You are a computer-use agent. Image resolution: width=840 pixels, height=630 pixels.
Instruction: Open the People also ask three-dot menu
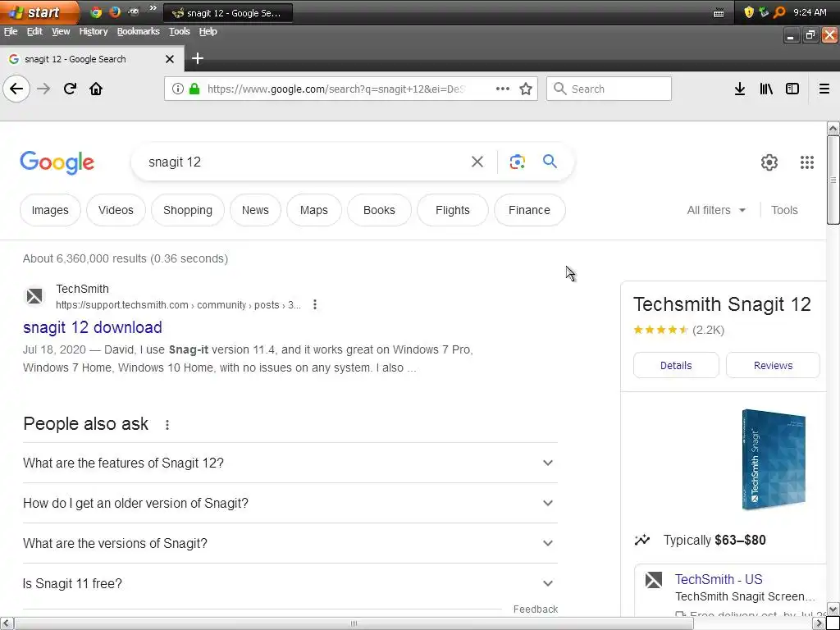pyautogui.click(x=167, y=425)
